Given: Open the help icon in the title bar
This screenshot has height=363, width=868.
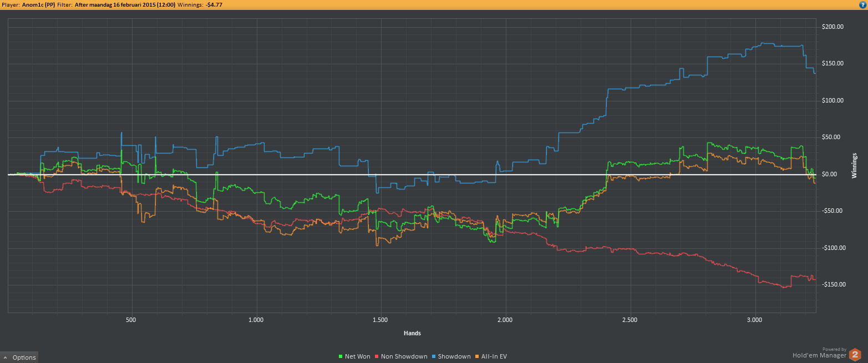Looking at the screenshot, I should click(862, 4).
